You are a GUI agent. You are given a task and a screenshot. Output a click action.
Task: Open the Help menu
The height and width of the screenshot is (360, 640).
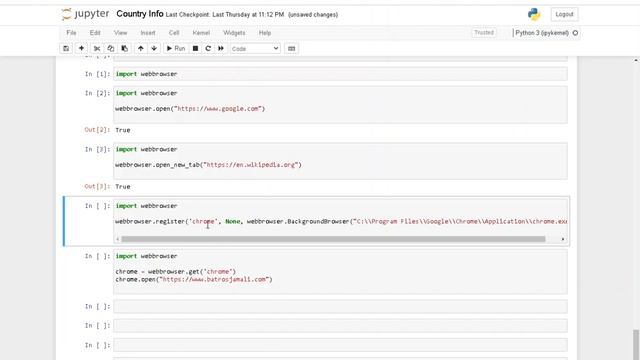265,33
